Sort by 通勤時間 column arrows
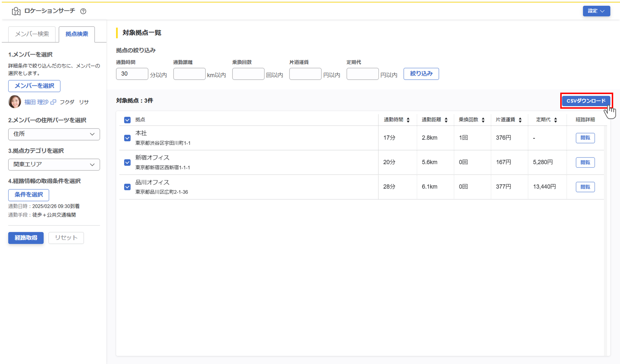This screenshot has width=620, height=364. 408,120
